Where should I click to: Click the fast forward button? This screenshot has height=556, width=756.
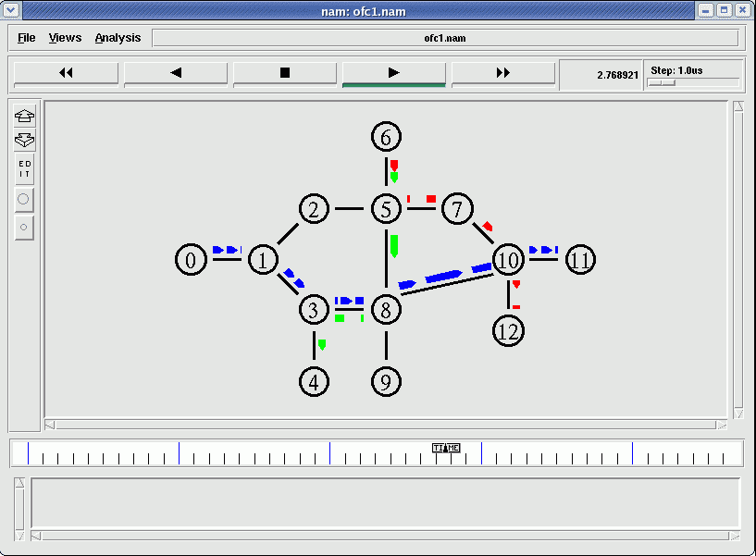point(502,73)
